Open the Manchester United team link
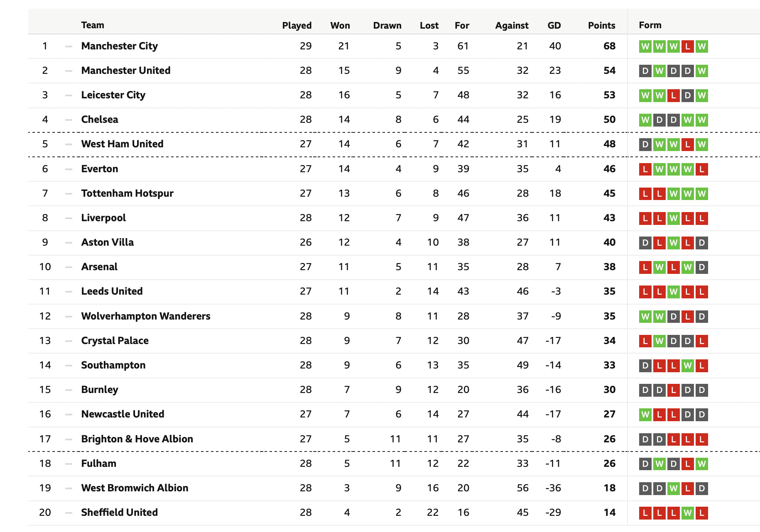 [x=126, y=71]
